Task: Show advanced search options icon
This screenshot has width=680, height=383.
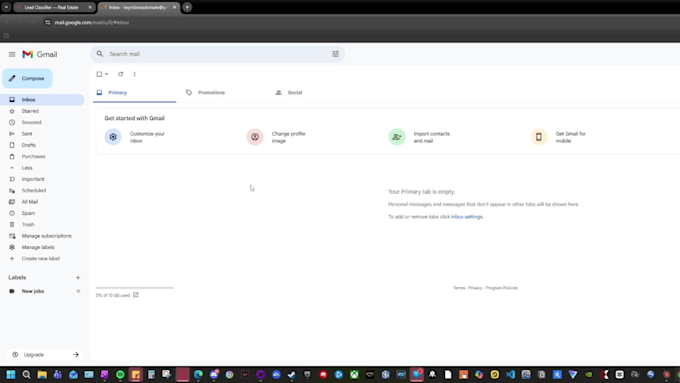Action: point(335,54)
